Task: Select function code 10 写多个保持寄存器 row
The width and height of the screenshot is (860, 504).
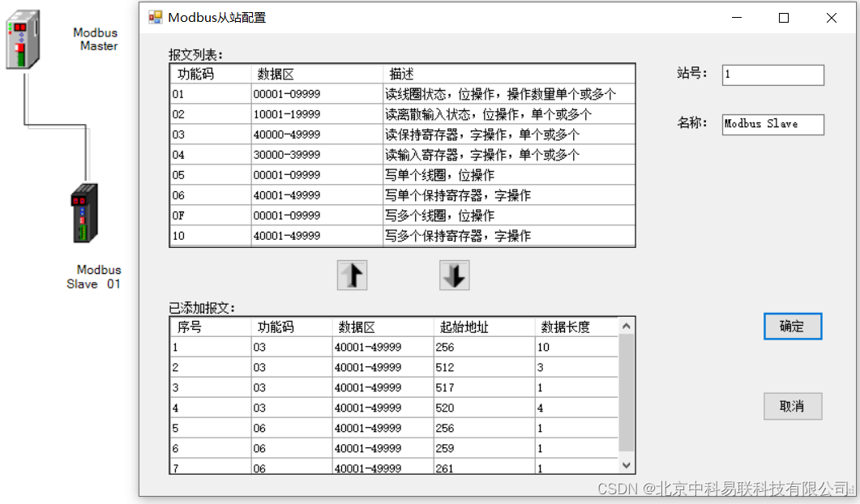Action: pos(403,237)
